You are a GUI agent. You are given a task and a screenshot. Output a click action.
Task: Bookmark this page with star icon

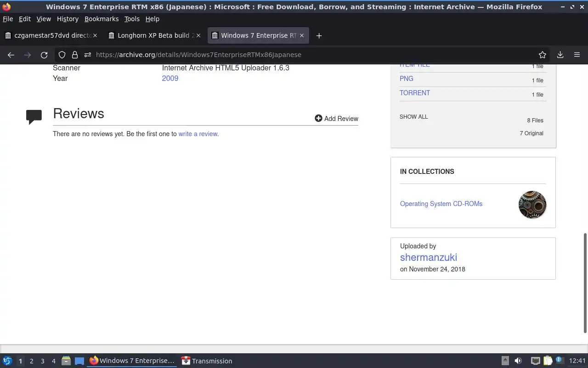tap(543, 55)
